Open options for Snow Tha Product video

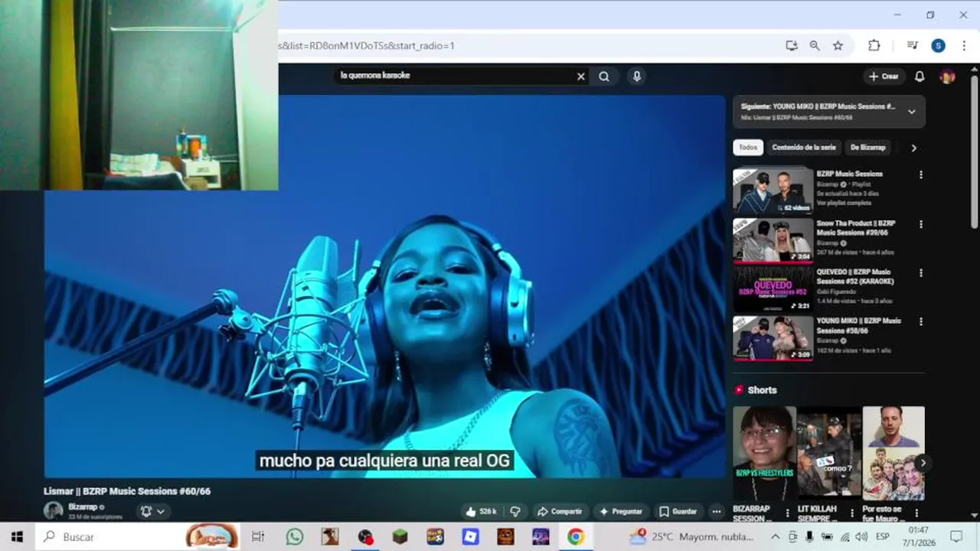(920, 224)
